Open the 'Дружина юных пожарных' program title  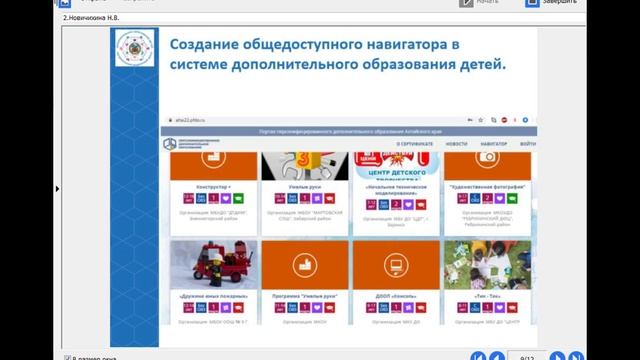point(213,296)
